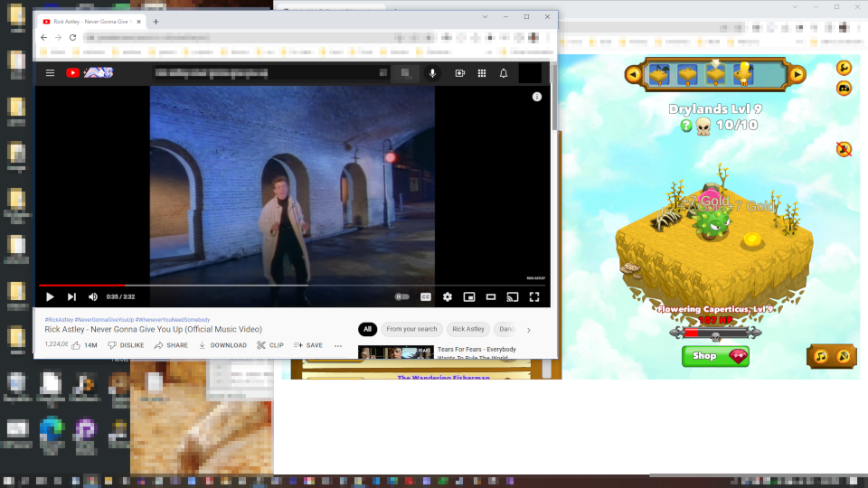Skip to the next YouTube video
The image size is (868, 488).
71,297
